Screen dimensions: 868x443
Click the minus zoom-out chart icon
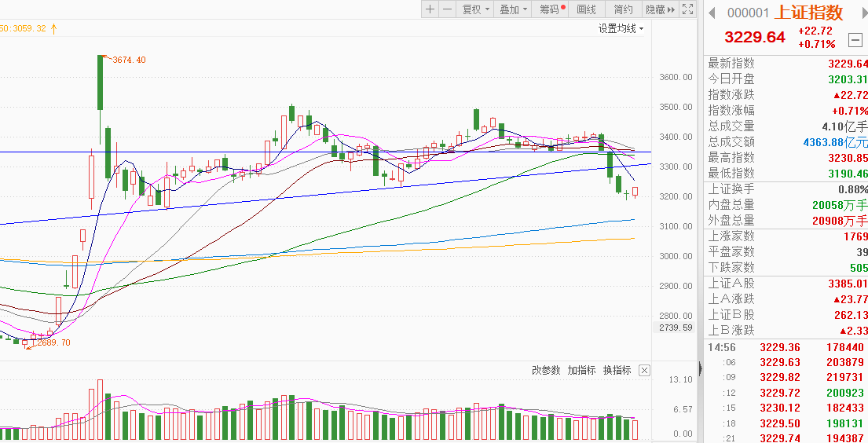pyautogui.click(x=447, y=9)
